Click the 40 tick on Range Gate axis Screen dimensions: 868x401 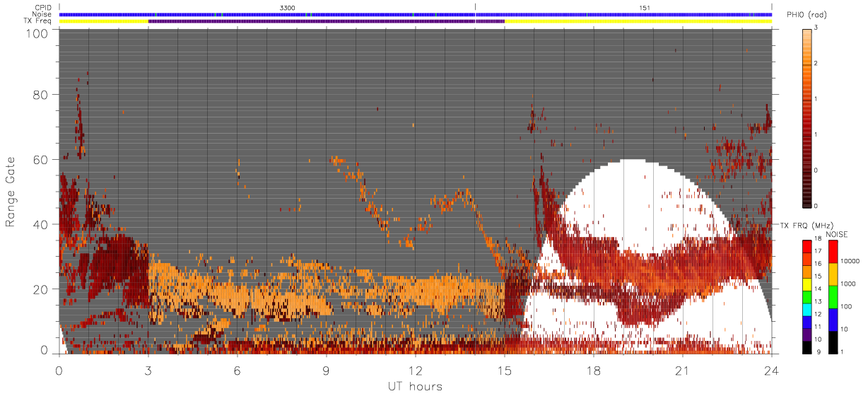point(41,225)
